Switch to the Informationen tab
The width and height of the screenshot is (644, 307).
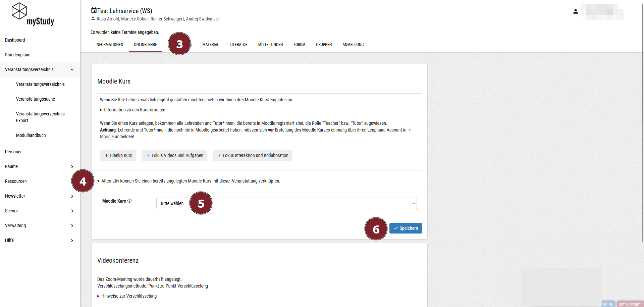[109, 45]
